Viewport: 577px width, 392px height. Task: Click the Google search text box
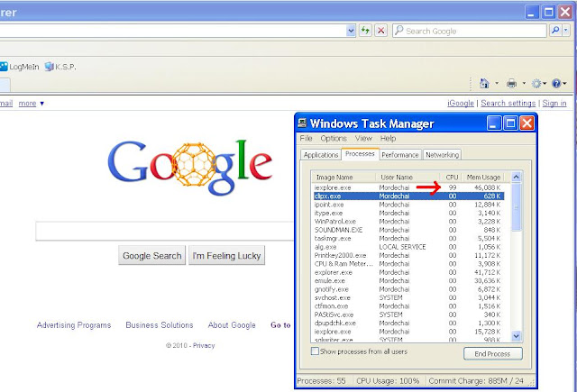click(164, 231)
